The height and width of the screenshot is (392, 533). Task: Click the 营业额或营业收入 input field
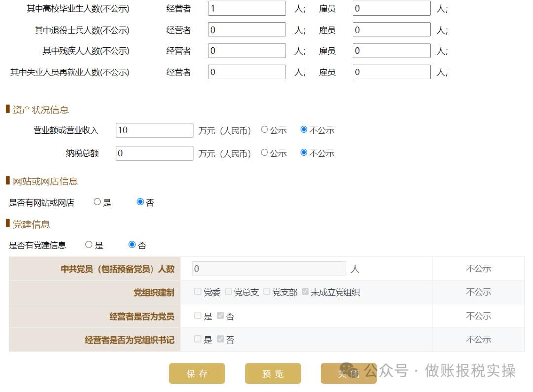point(154,130)
